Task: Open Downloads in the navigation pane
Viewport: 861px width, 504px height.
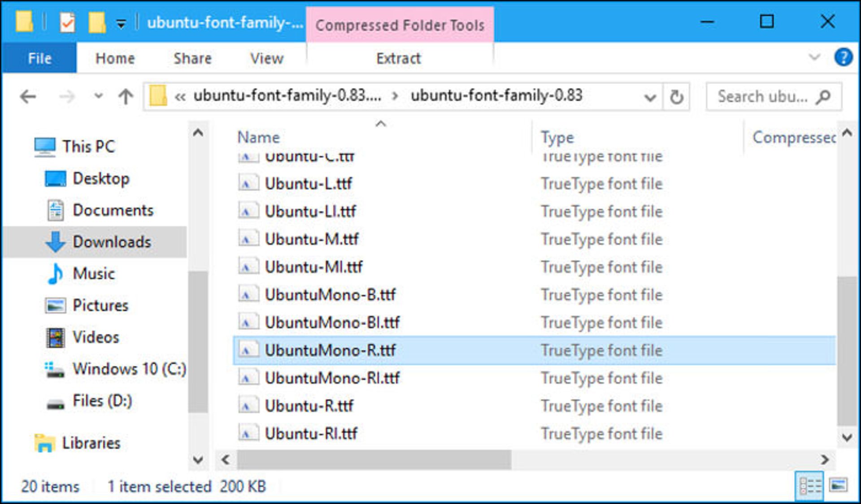Action: click(x=111, y=242)
